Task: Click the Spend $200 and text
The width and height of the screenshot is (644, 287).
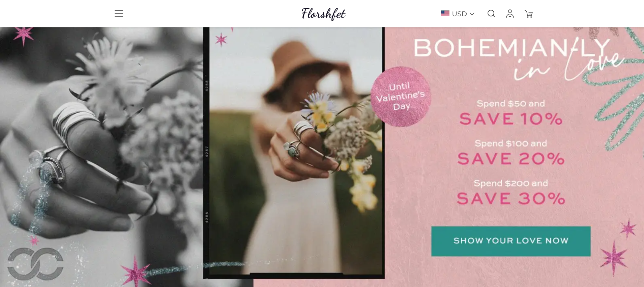Action: coord(511,183)
